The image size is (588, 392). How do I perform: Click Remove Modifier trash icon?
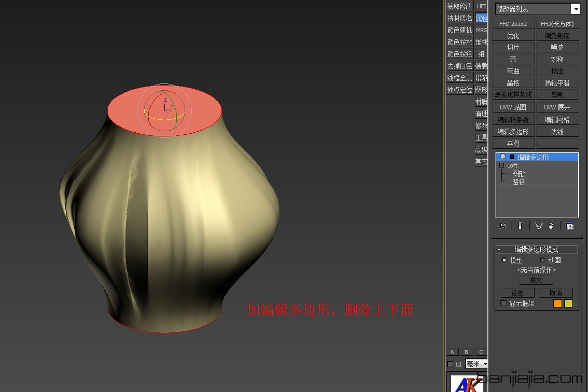pyautogui.click(x=551, y=226)
